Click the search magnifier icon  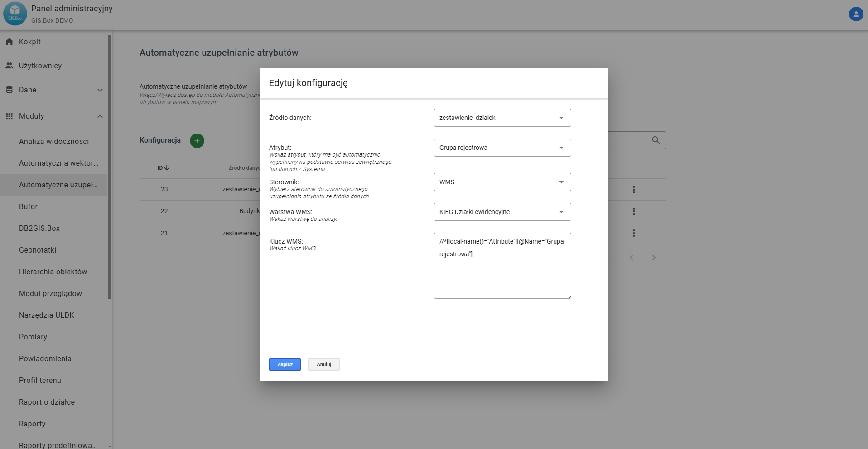[x=656, y=140]
